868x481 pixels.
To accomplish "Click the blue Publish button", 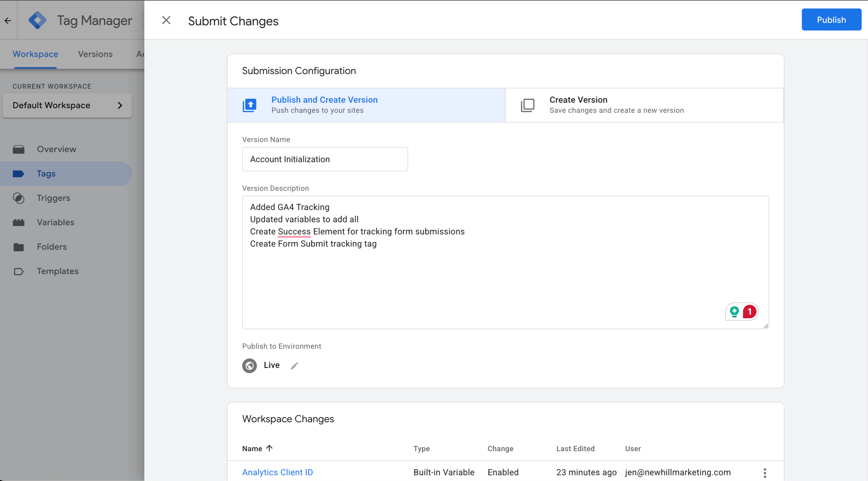I will click(x=831, y=20).
